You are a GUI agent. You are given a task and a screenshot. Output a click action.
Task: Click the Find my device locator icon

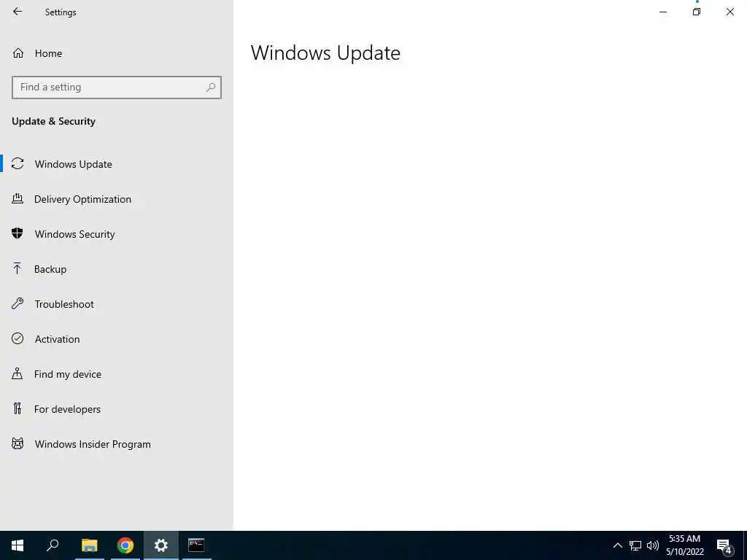click(x=18, y=373)
